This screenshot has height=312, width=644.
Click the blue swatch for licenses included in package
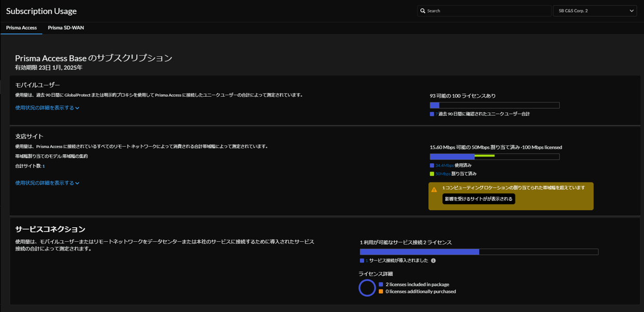point(381,284)
